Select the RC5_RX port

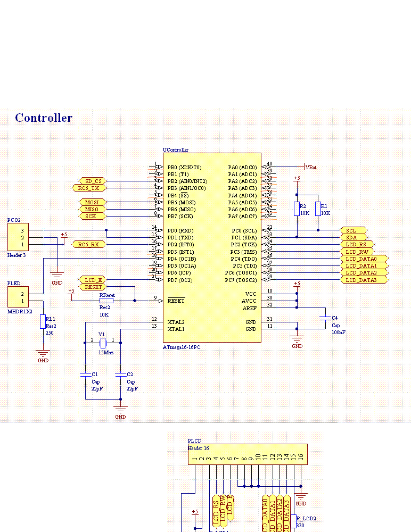pyautogui.click(x=89, y=244)
